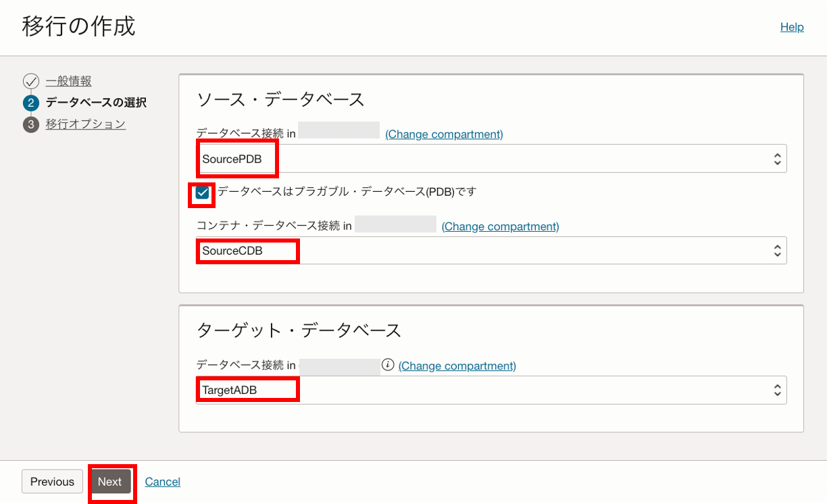Click the Next button
This screenshot has width=827, height=504.
(111, 482)
